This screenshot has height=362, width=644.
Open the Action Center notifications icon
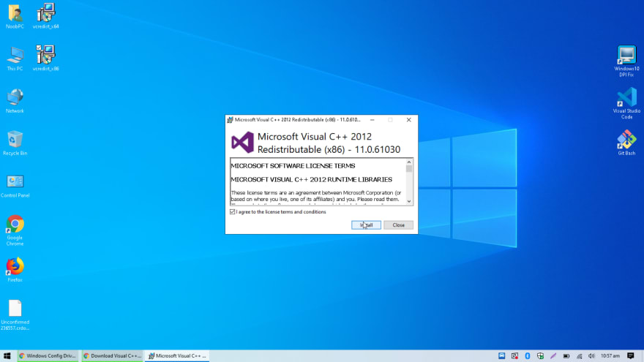[x=630, y=356]
